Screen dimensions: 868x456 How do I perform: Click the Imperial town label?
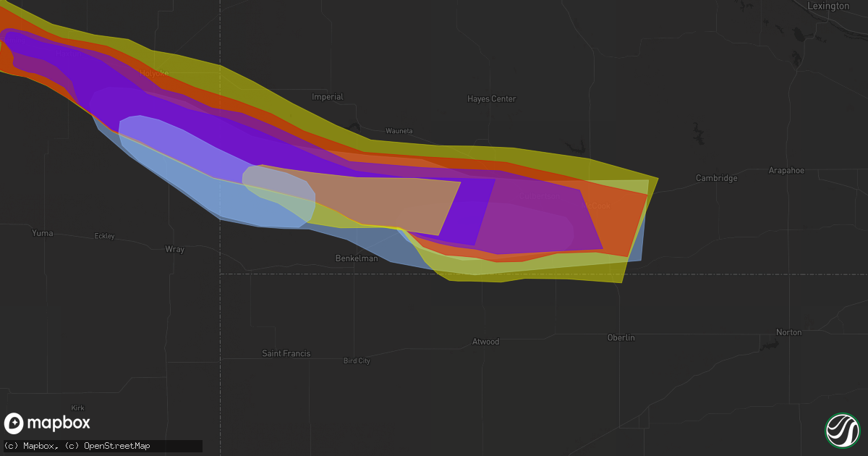pyautogui.click(x=327, y=96)
